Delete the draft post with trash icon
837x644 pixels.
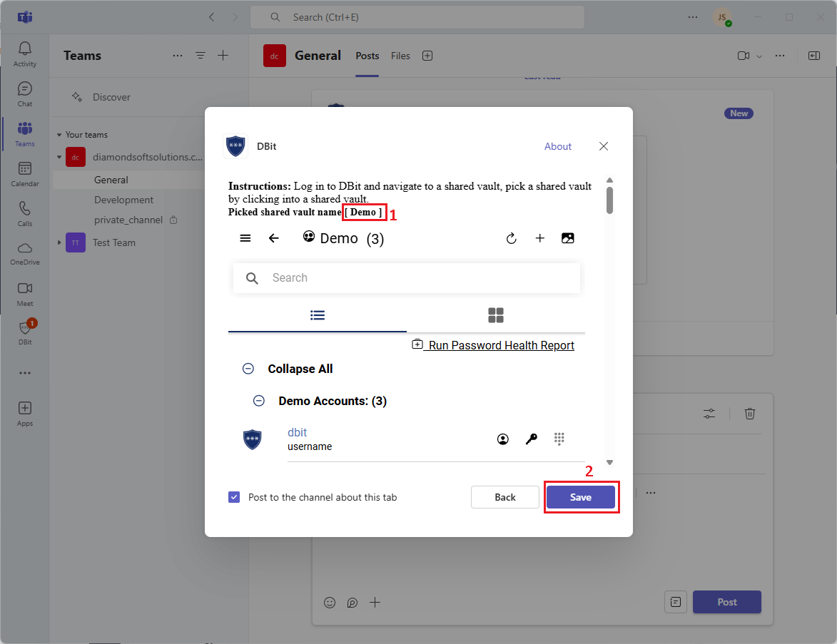(x=750, y=414)
